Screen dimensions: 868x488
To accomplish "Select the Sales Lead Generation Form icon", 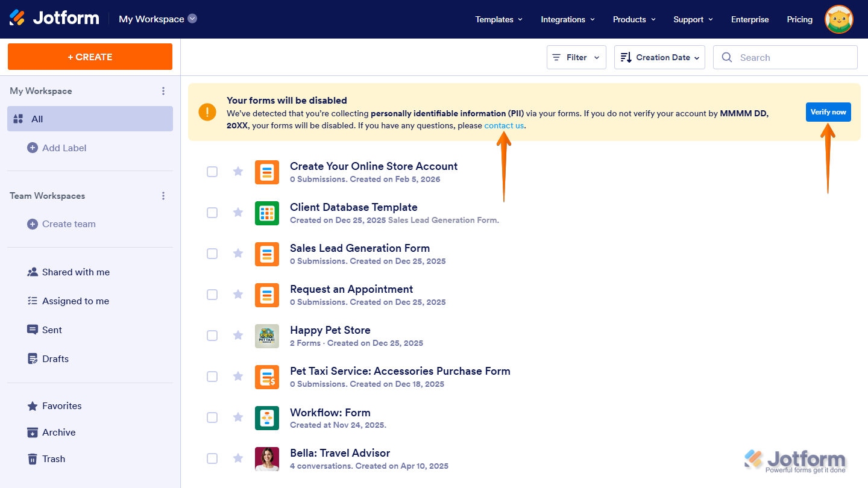I will (267, 254).
